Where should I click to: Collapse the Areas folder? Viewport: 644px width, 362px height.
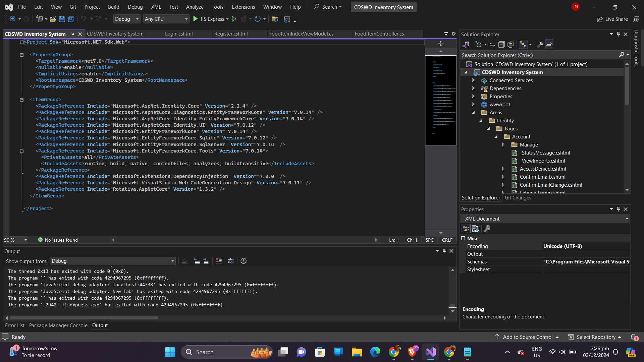click(x=473, y=113)
